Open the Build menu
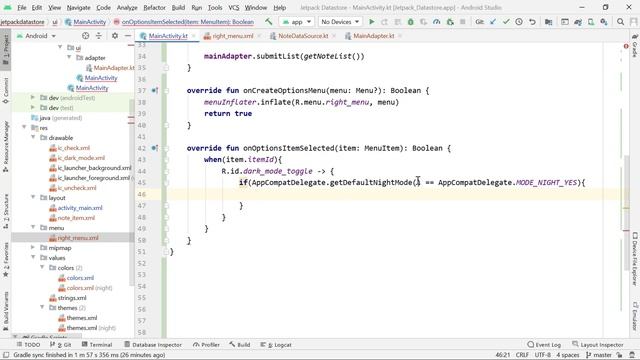640x360 pixels. click(x=178, y=7)
